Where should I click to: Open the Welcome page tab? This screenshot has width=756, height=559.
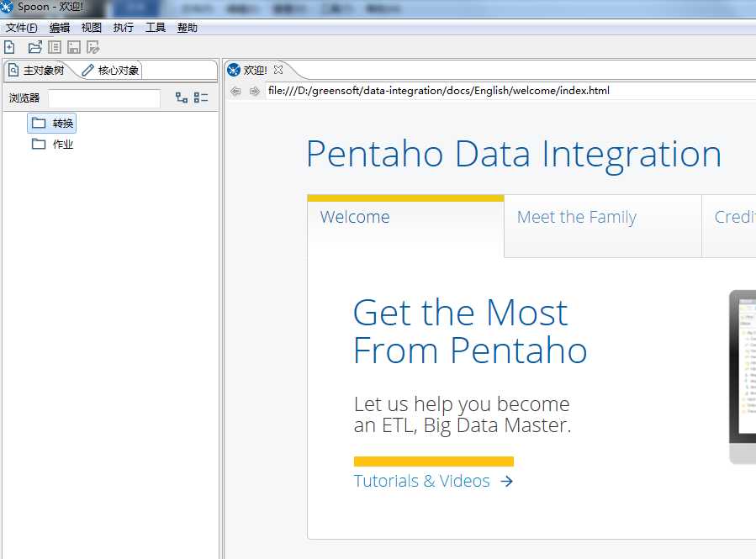point(405,225)
